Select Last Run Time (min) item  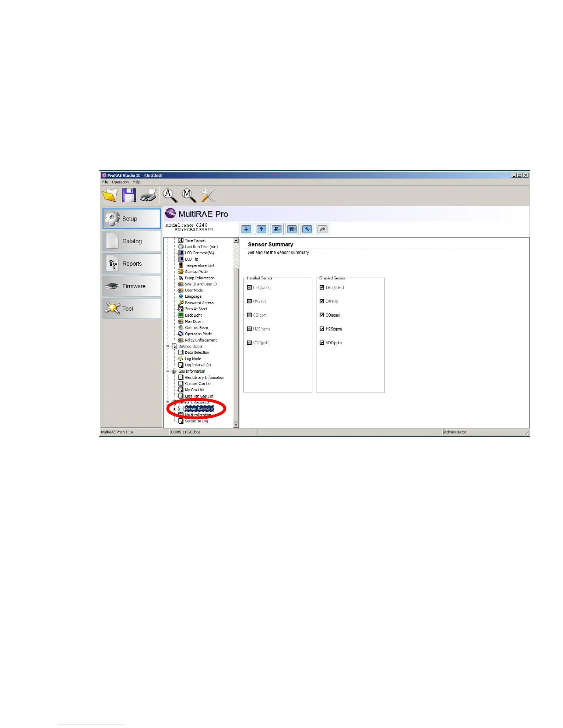[x=201, y=247]
